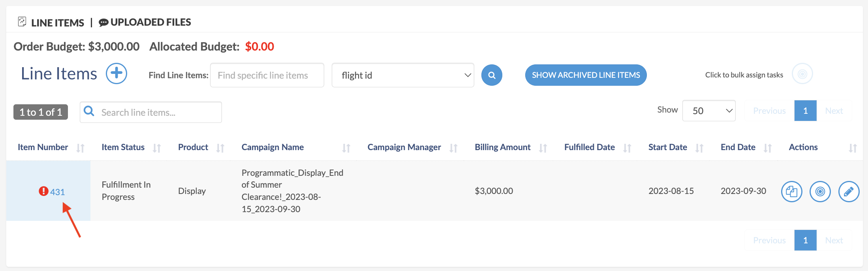Click the Uploaded Files speech bubble icon
The image size is (868, 271).
103,23
